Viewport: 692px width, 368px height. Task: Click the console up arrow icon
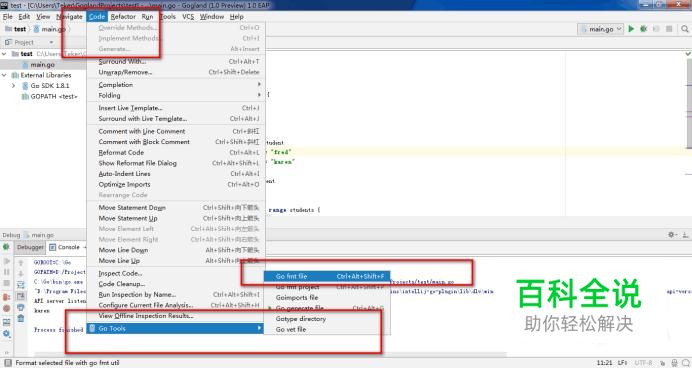pos(21,263)
